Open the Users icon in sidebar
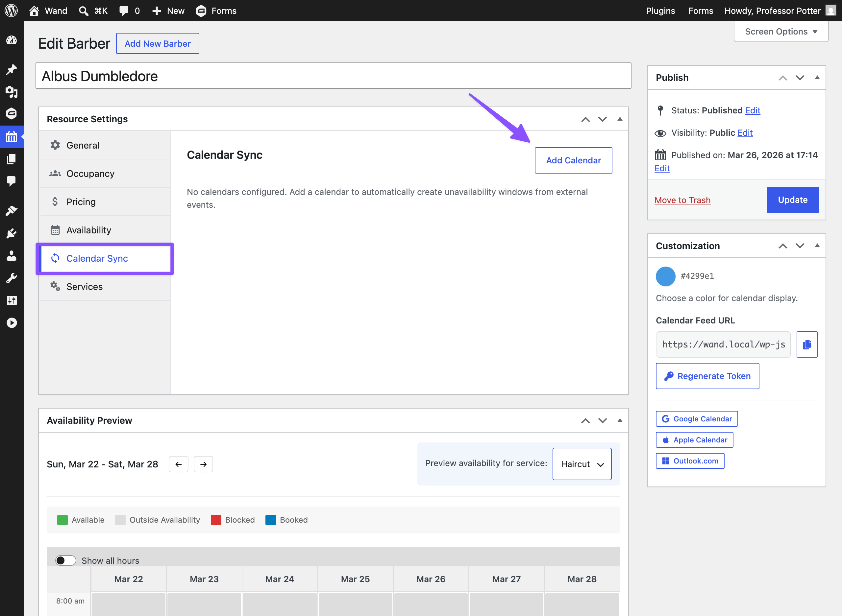This screenshot has width=842, height=616. (11, 256)
